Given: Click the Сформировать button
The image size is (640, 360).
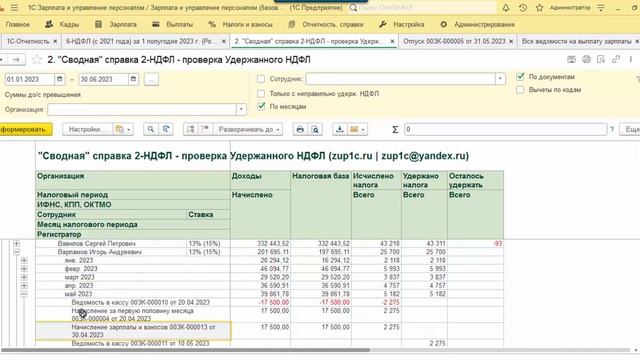Looking at the screenshot, I should pos(25,129).
